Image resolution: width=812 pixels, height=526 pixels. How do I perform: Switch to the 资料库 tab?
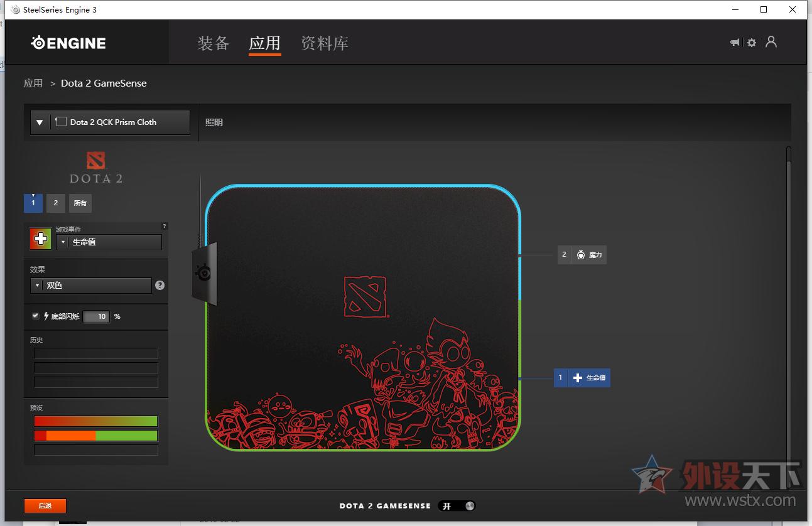click(x=324, y=43)
